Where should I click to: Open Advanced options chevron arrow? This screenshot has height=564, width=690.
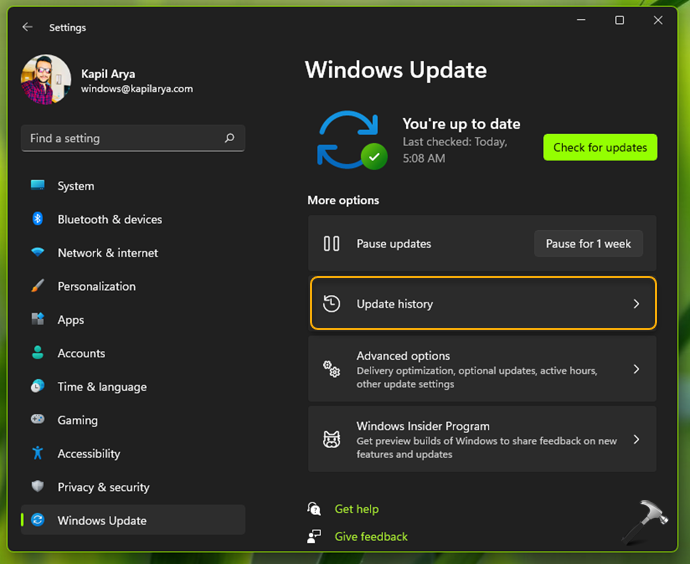[x=636, y=369]
